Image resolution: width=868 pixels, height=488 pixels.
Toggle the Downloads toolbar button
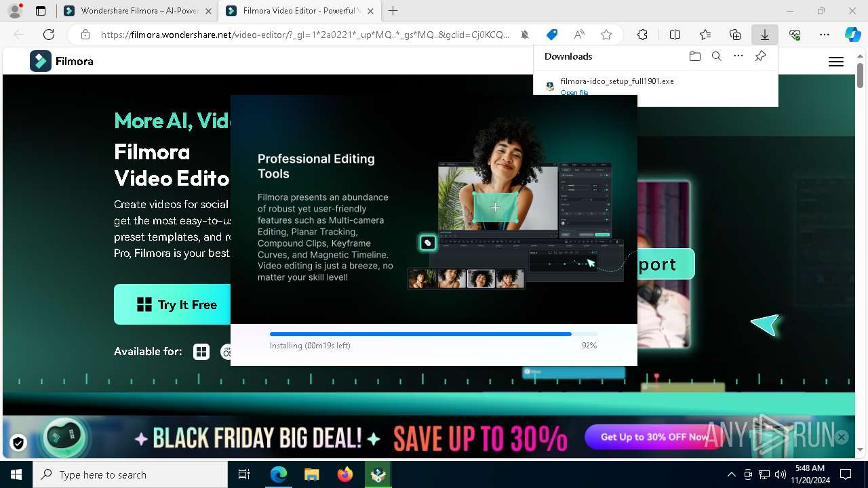coord(765,35)
